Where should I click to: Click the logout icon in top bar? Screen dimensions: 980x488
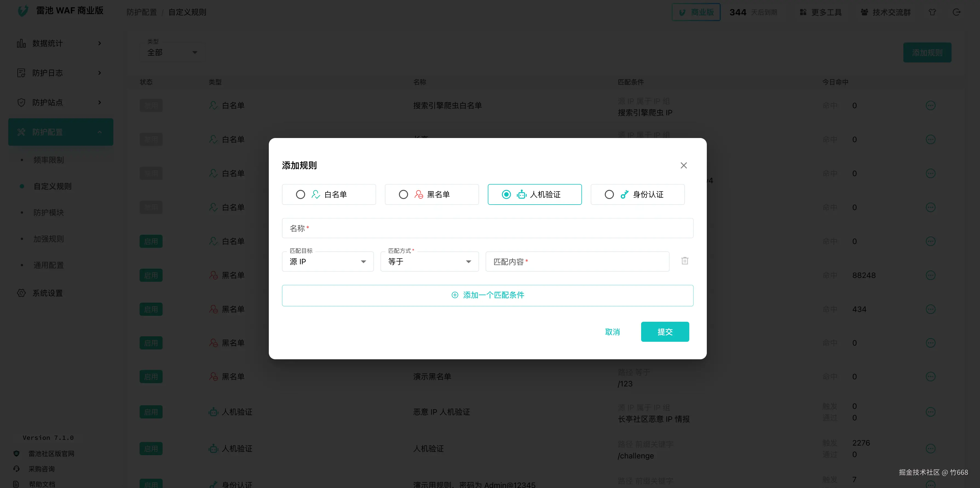(956, 12)
